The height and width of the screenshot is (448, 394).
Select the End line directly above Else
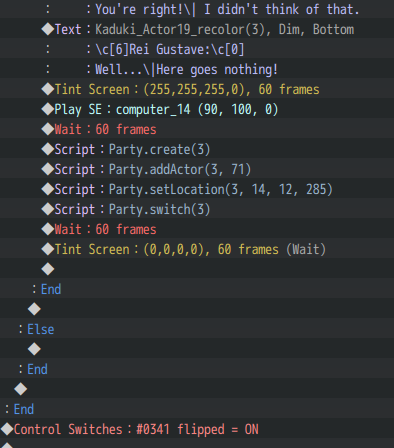(x=197, y=289)
